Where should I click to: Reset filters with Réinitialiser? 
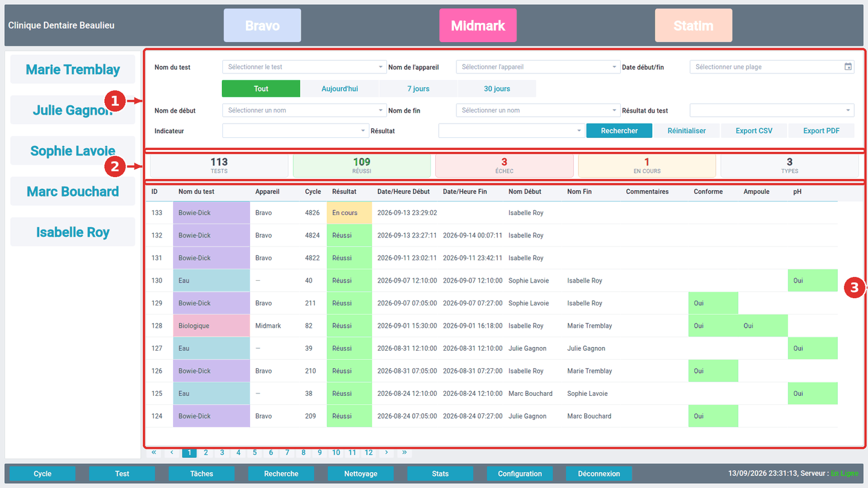click(x=687, y=131)
